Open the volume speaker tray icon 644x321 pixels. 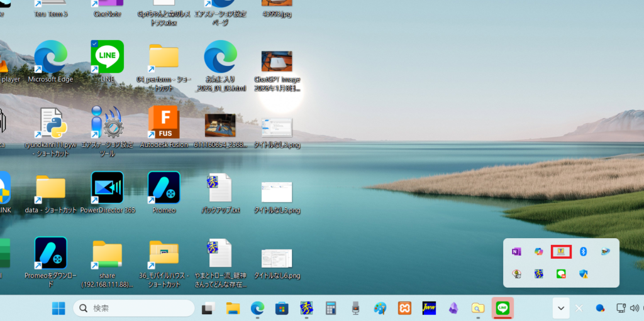pyautogui.click(x=634, y=308)
